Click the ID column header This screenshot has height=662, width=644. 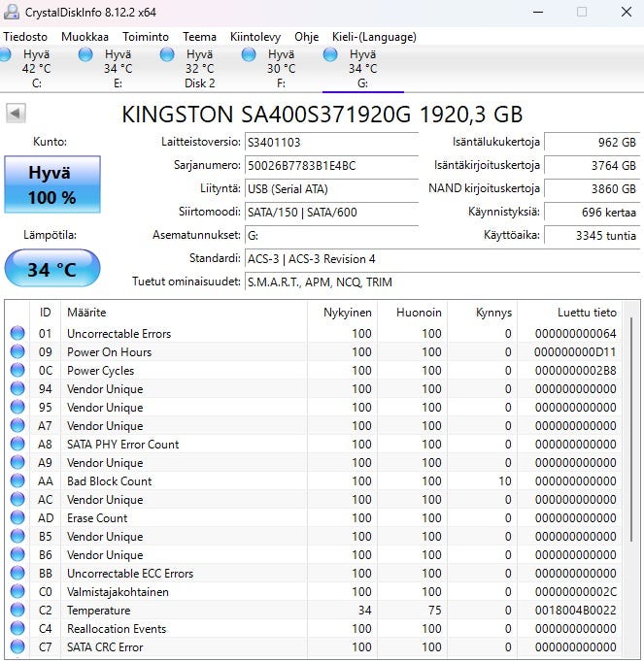click(x=46, y=313)
